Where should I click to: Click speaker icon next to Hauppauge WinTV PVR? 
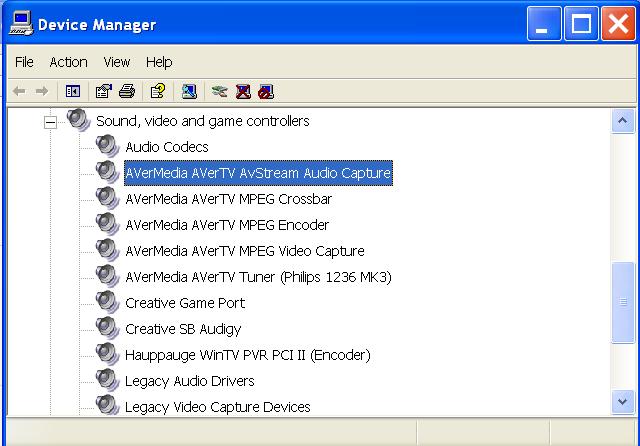tap(108, 354)
